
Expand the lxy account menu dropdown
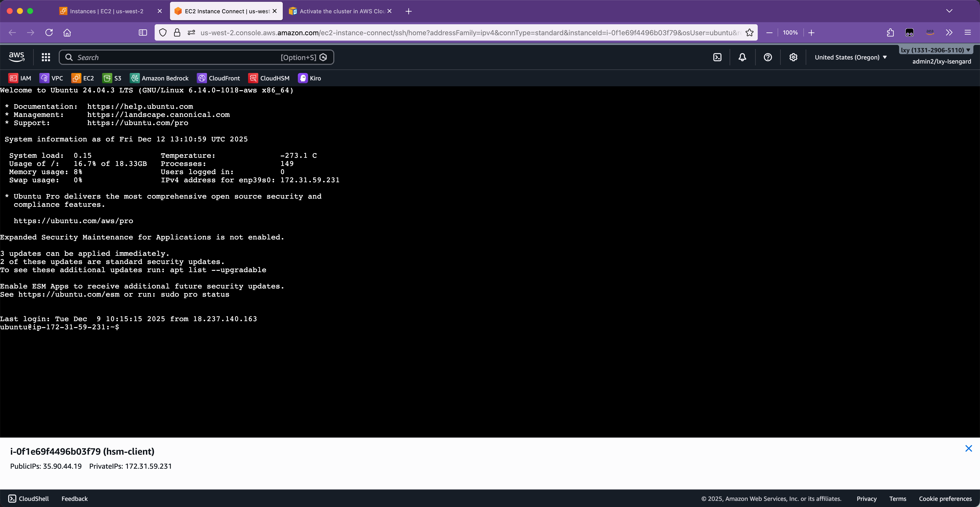[935, 50]
